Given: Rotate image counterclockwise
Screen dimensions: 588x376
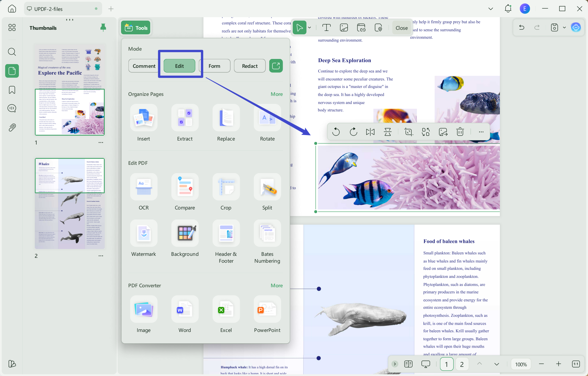Looking at the screenshot, I should click(x=336, y=132).
